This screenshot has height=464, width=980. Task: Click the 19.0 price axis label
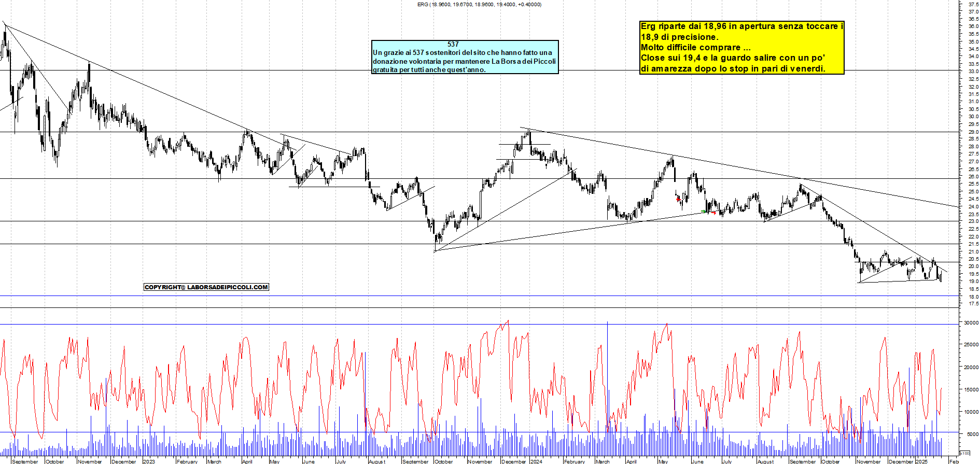(x=973, y=282)
